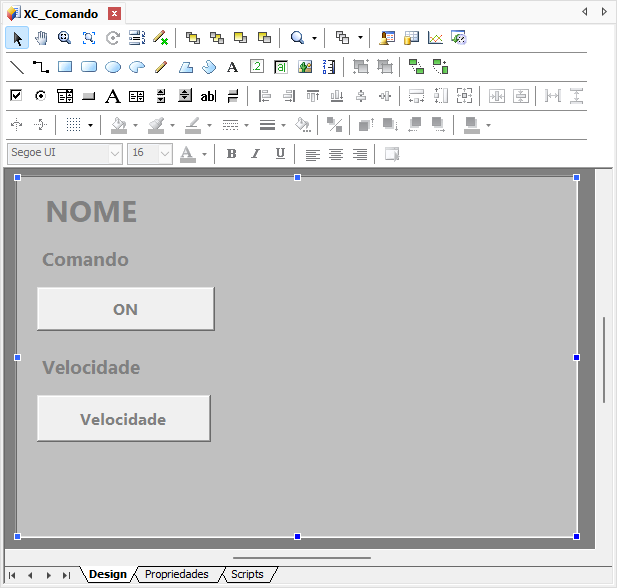Viewport: 617px width, 588px height.
Task: Toggle bold text formatting
Action: click(231, 154)
